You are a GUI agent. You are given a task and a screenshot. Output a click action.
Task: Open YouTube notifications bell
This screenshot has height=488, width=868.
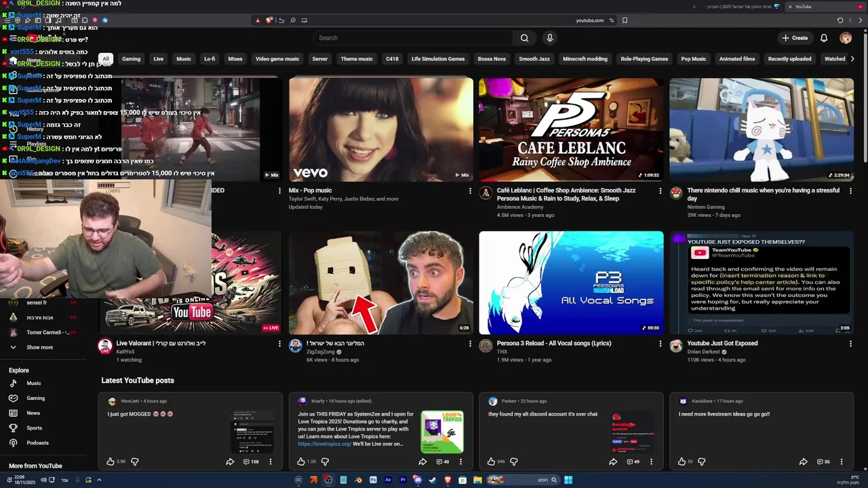824,38
